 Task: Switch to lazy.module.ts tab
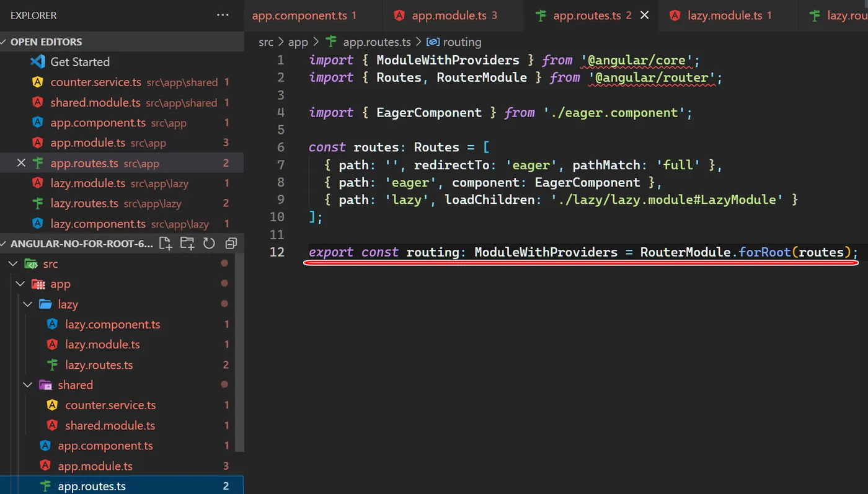(x=728, y=15)
